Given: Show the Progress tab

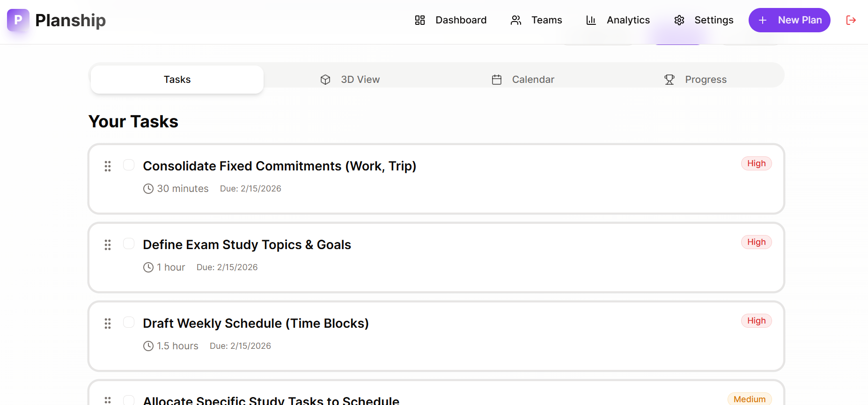Looking at the screenshot, I should (x=696, y=80).
